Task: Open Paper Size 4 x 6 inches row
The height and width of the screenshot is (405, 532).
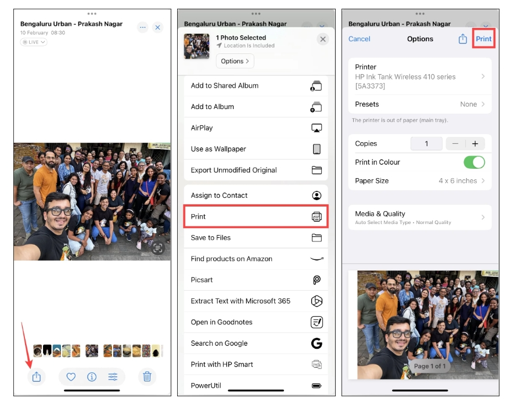Action: [x=420, y=180]
